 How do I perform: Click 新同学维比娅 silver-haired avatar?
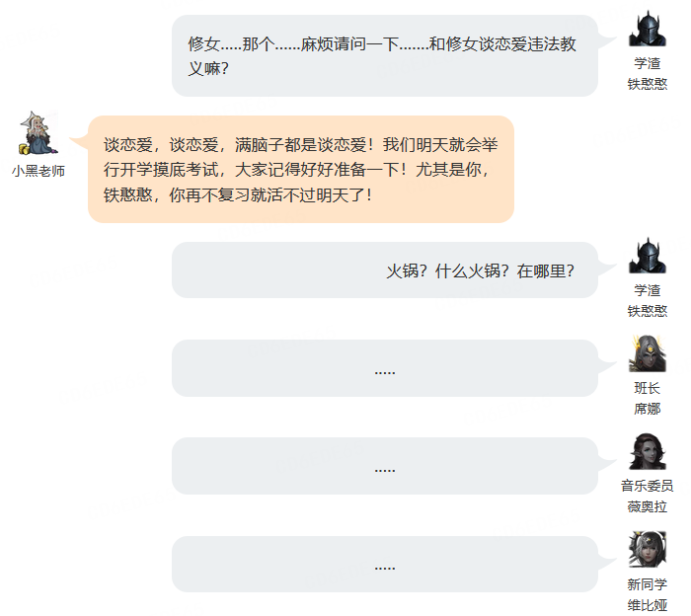(647, 549)
